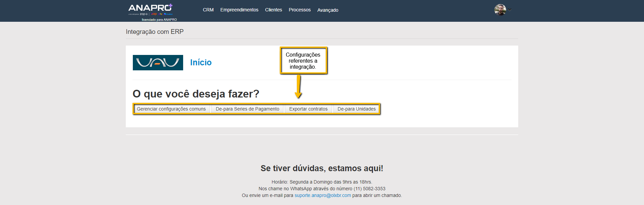Click the zap+ company logo in header
Image resolution: width=644 pixels, height=205 pixels.
144,14
